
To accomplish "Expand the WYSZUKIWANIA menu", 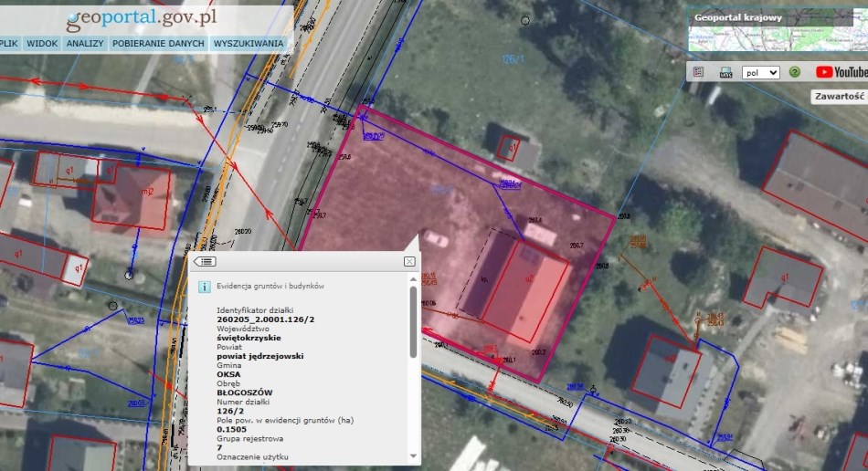I will pyautogui.click(x=249, y=43).
